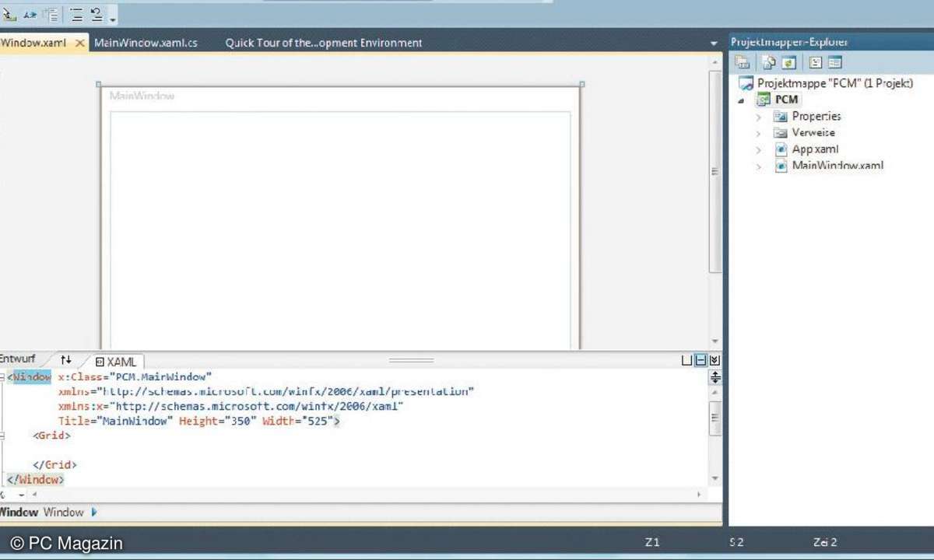
Task: Click the Projektmappe solution icon
Action: point(746,83)
